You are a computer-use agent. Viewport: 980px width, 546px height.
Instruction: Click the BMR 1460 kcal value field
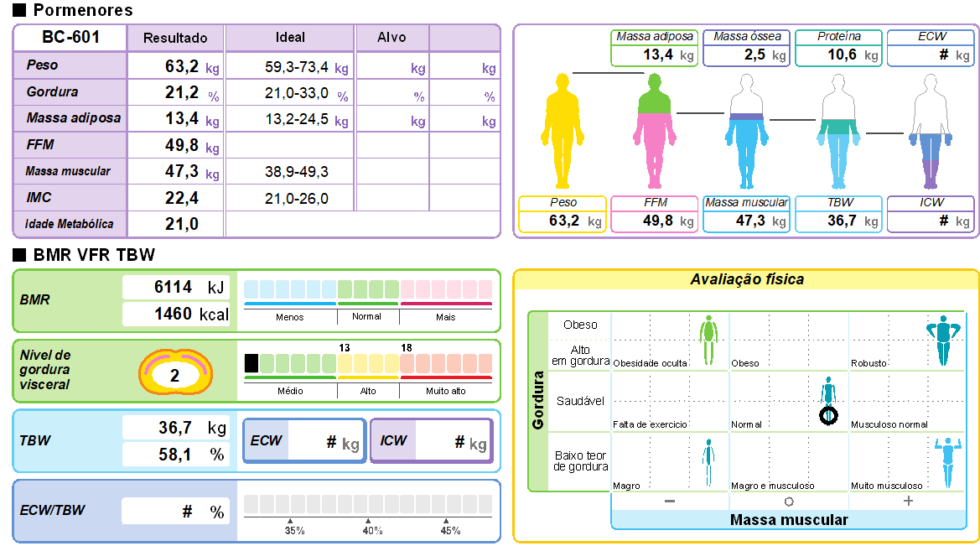176,315
